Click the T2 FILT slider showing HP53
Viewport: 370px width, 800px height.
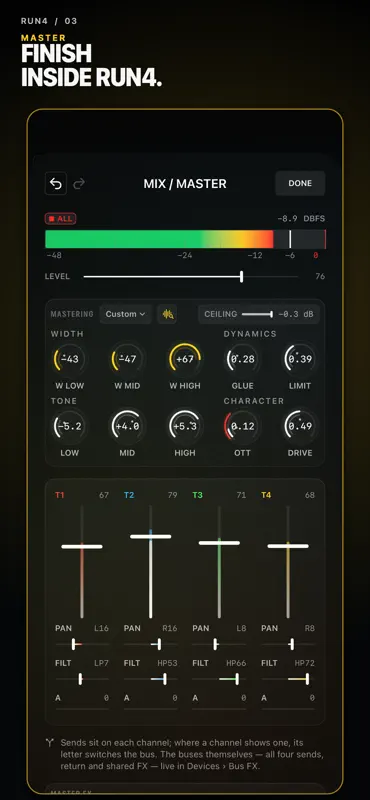pyautogui.click(x=151, y=679)
